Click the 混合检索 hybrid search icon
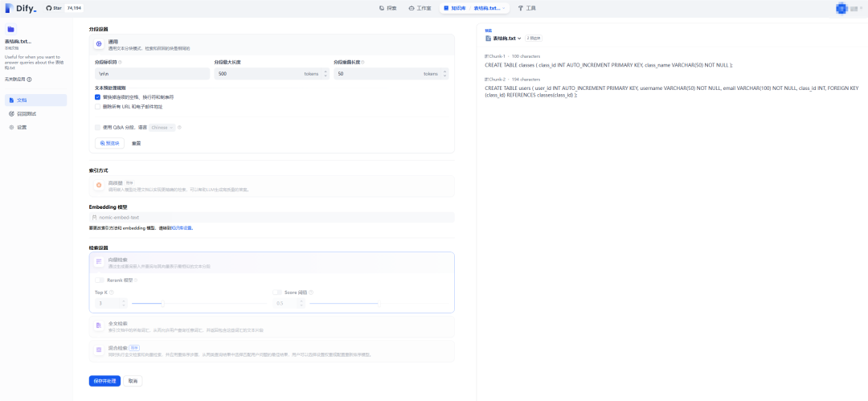Viewport: 868px width, 401px height. 99,350
